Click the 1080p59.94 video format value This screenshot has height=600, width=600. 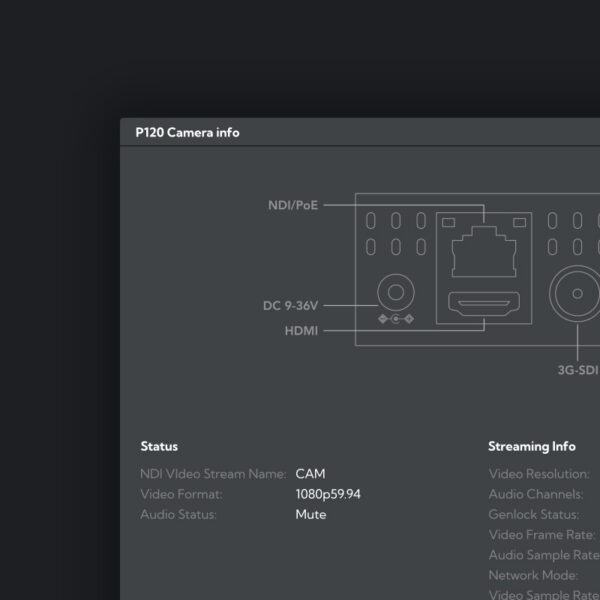tap(328, 494)
